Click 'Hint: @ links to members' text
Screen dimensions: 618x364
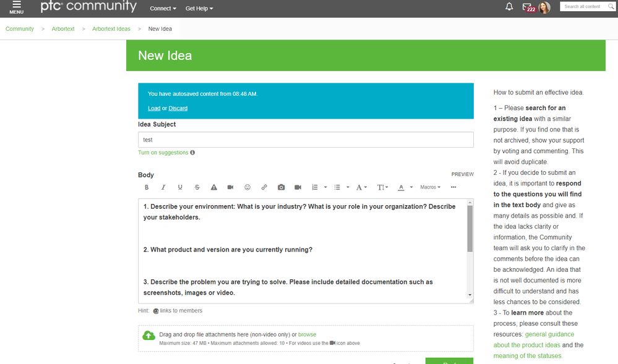coord(170,310)
